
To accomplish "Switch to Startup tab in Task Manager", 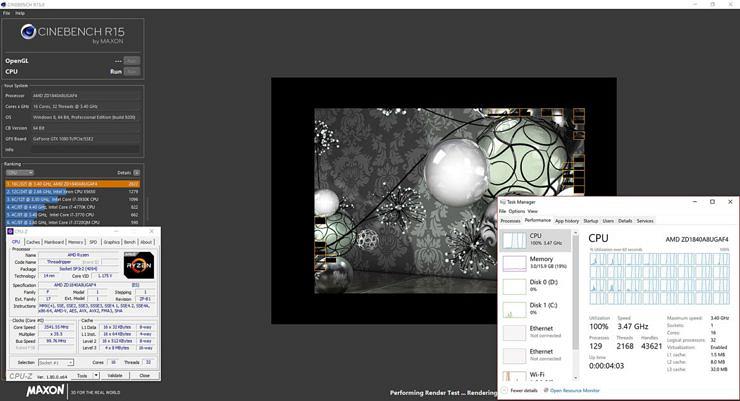I will pos(590,221).
